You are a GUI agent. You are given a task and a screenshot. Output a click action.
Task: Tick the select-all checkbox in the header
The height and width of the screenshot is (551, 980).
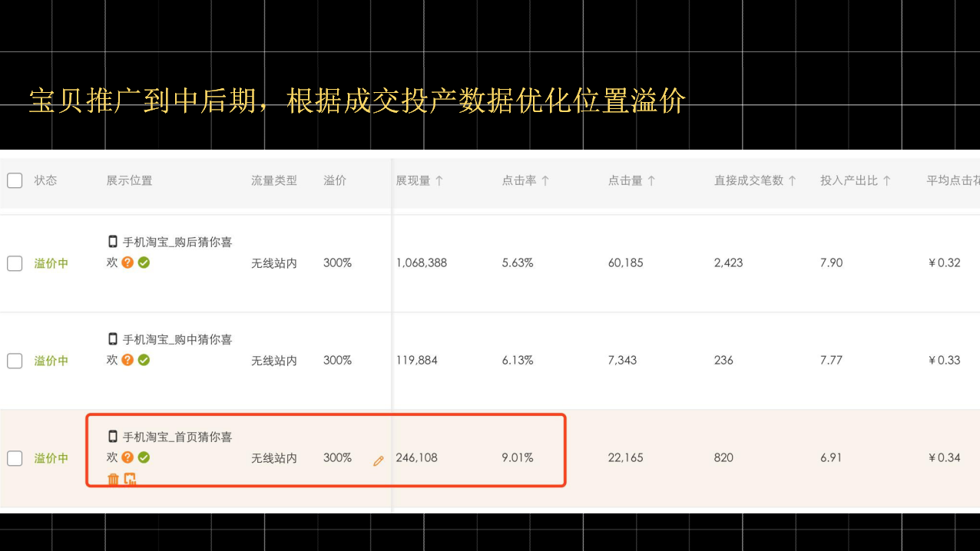(15, 180)
